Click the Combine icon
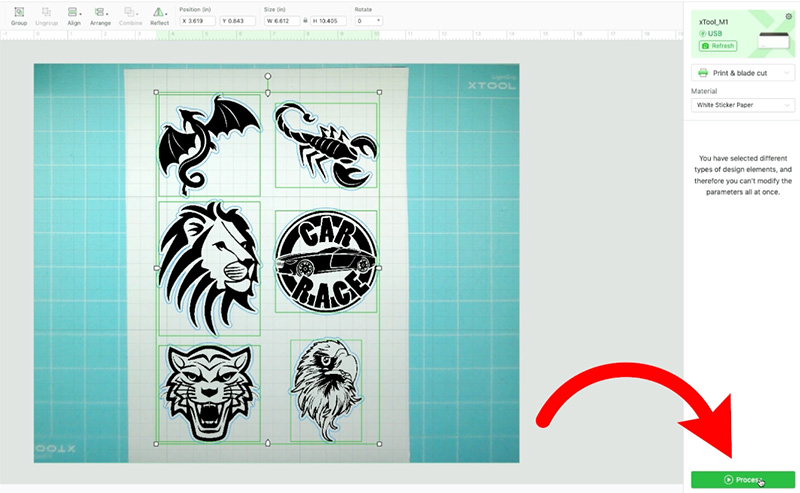 pyautogui.click(x=130, y=14)
